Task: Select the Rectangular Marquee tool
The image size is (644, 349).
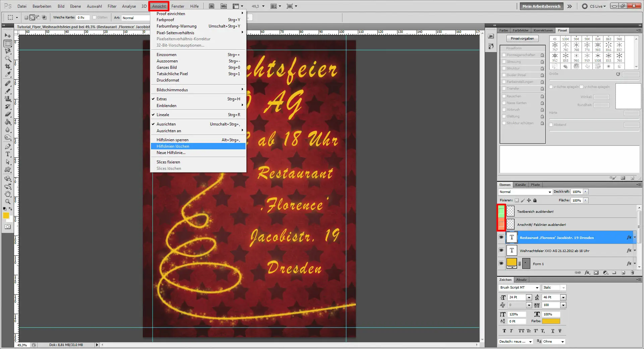Action: coord(8,44)
